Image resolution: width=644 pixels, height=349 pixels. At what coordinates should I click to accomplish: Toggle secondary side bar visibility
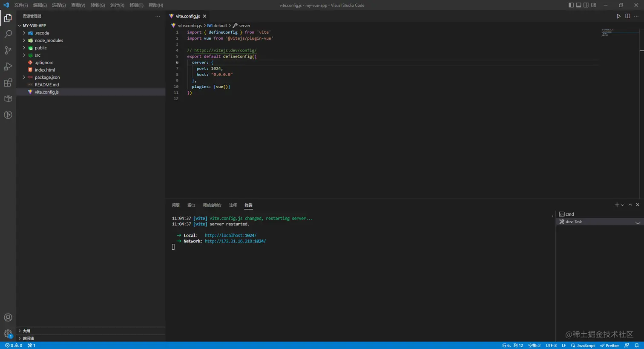586,5
